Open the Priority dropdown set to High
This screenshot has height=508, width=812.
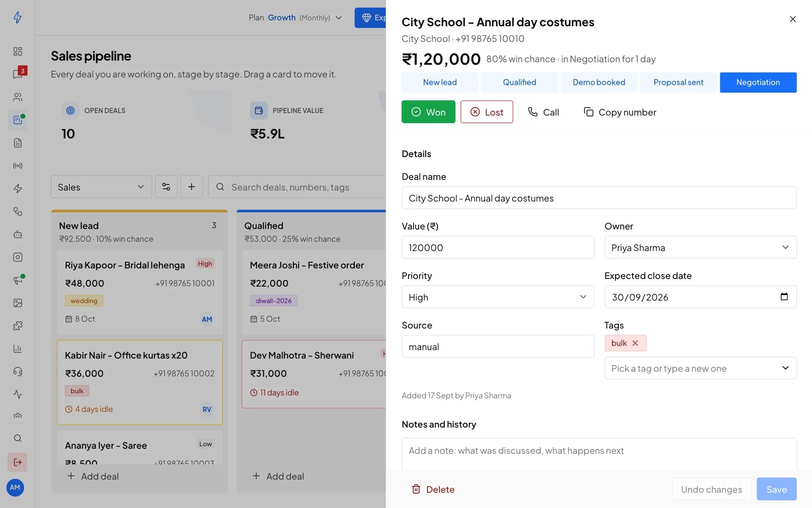pyautogui.click(x=498, y=297)
